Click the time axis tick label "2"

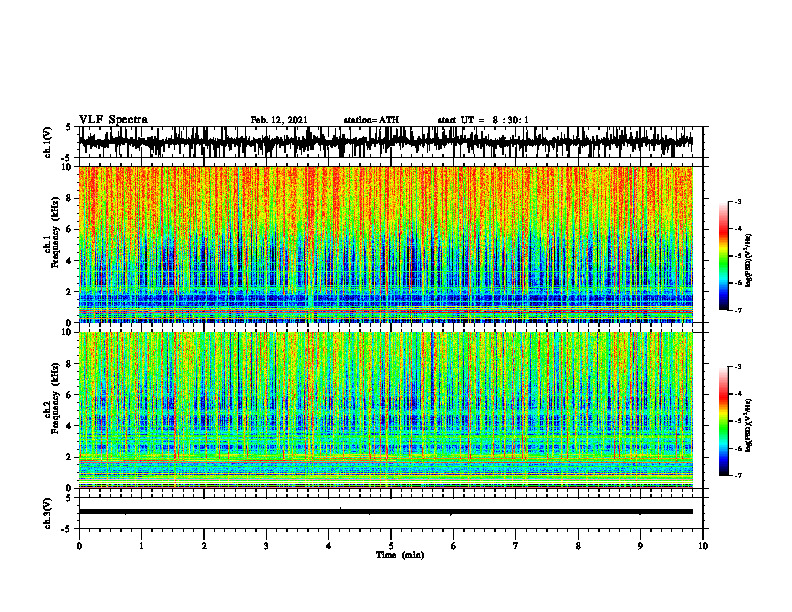204,546
